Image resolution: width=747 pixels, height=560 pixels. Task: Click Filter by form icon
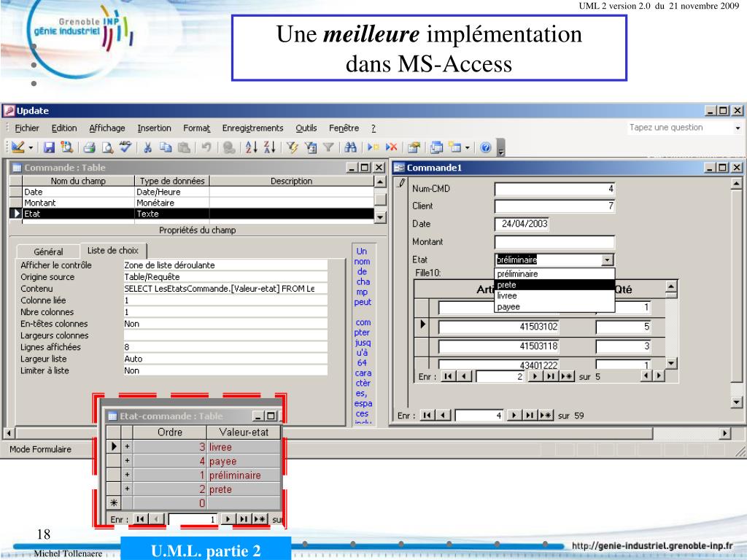coord(310,147)
